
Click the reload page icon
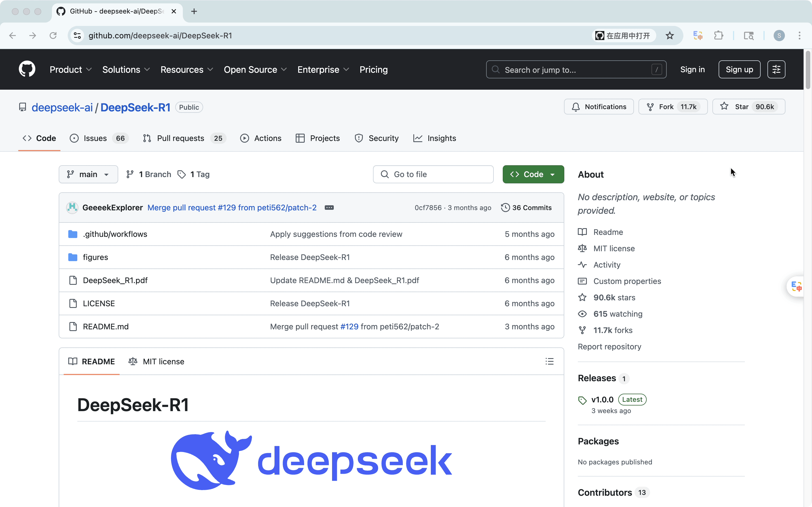click(x=53, y=36)
